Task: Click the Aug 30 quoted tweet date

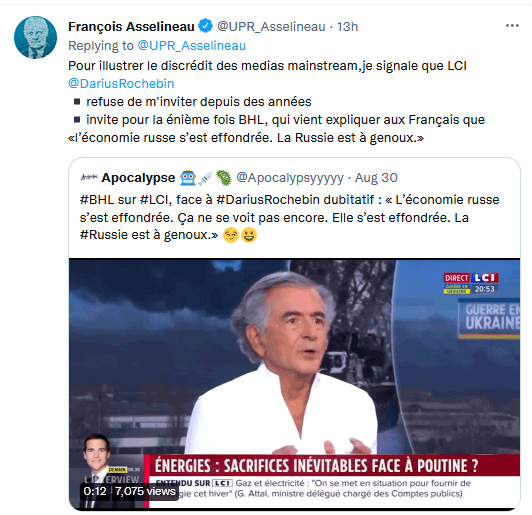Action: pyautogui.click(x=376, y=178)
